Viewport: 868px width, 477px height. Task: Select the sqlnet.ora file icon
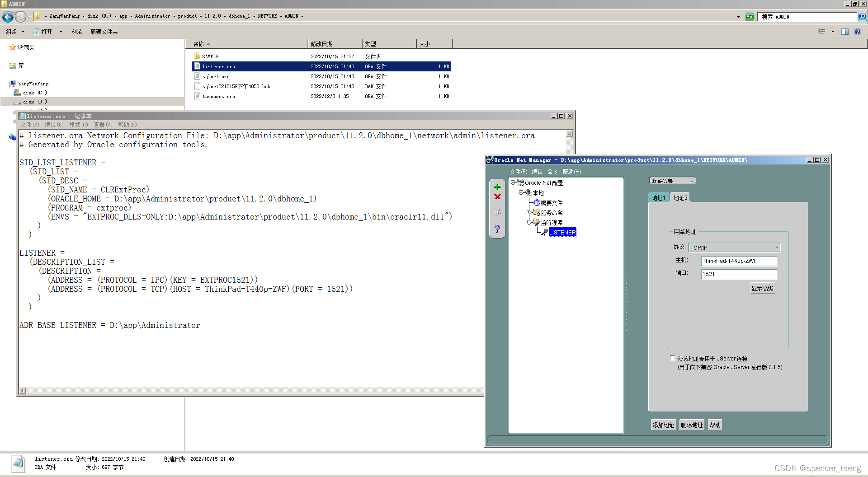tap(197, 76)
